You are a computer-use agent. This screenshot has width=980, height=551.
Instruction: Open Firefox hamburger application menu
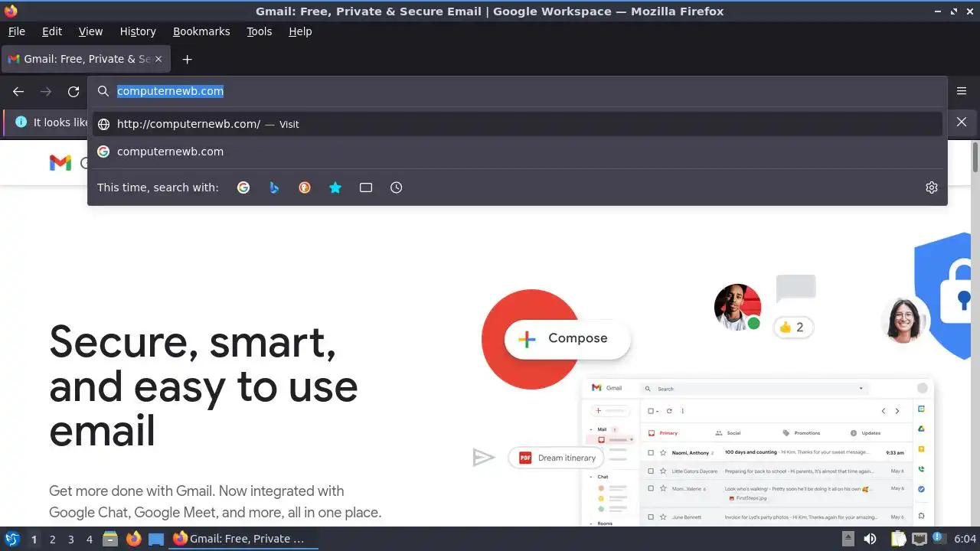[962, 91]
